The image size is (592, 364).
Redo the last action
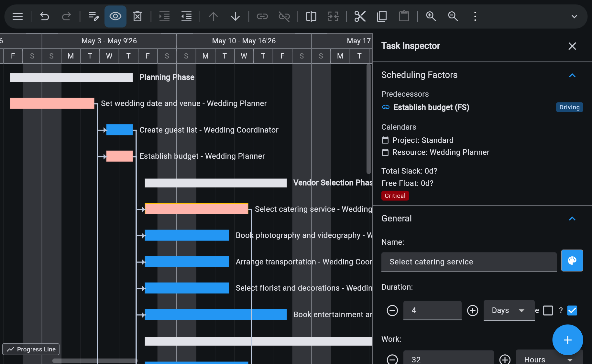(x=66, y=16)
